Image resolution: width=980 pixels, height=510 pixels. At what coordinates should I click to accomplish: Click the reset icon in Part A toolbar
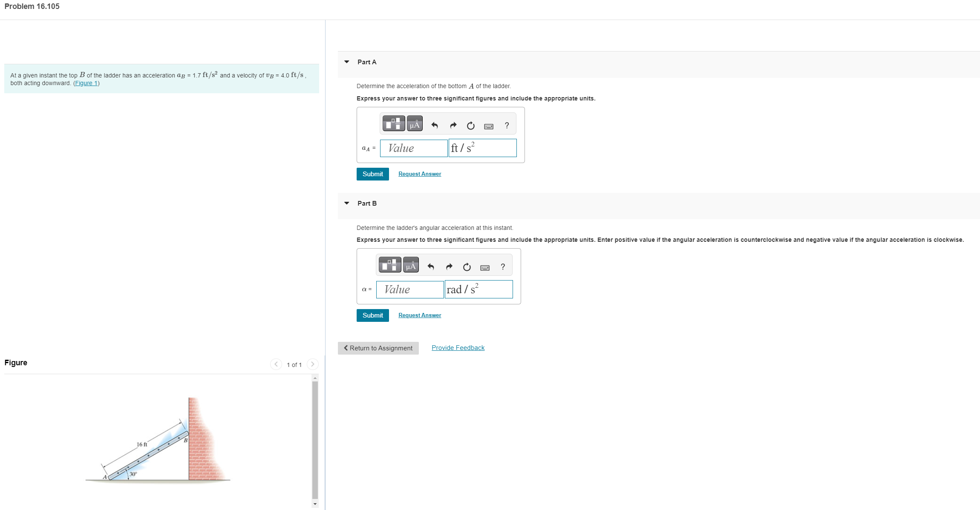tap(470, 126)
